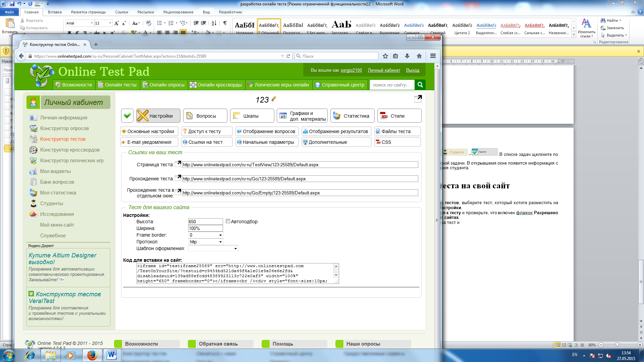The width and height of the screenshot is (644, 362).
Task: Open Банк вопросов in sidebar
Action: (57, 182)
